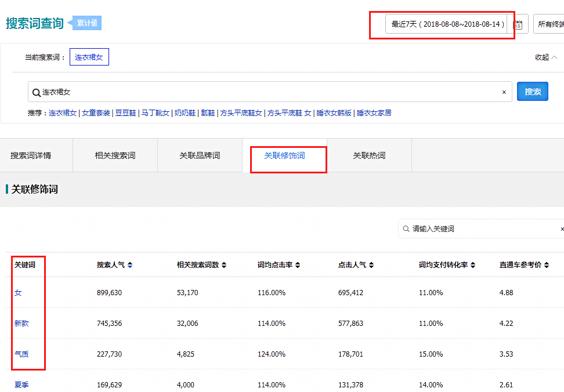Click the reference price 4.22
This screenshot has width=564, height=392.
pos(506,324)
